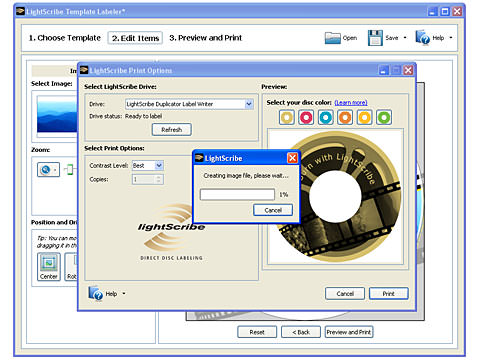Close the LightScribe Print Options dialog
480x360 pixels.
pyautogui.click(x=408, y=70)
